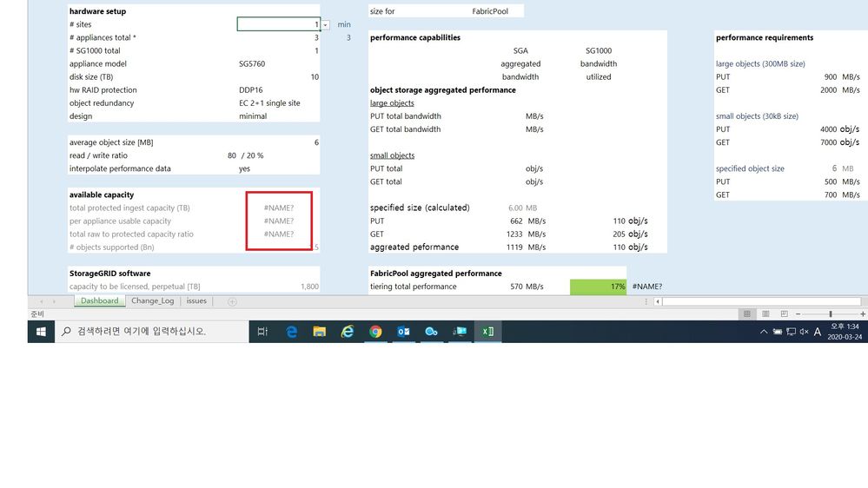
Task: Add a new sheet with the plus button
Action: [x=233, y=301]
